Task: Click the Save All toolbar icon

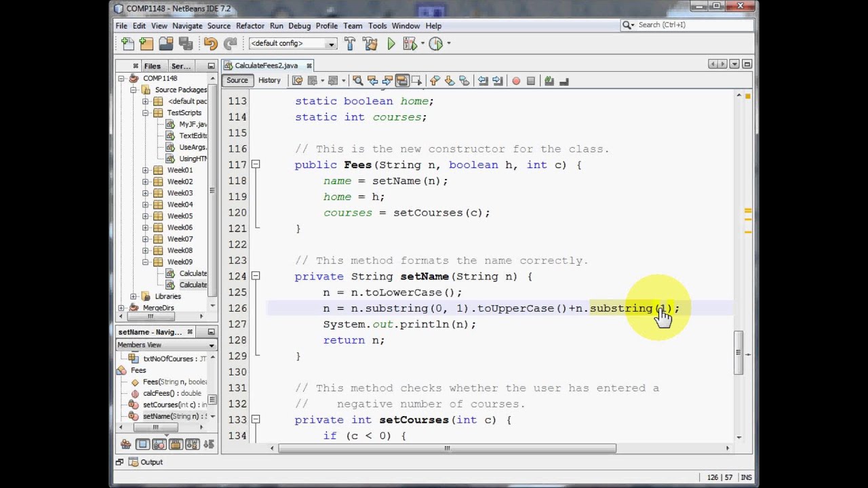Action: (186, 44)
